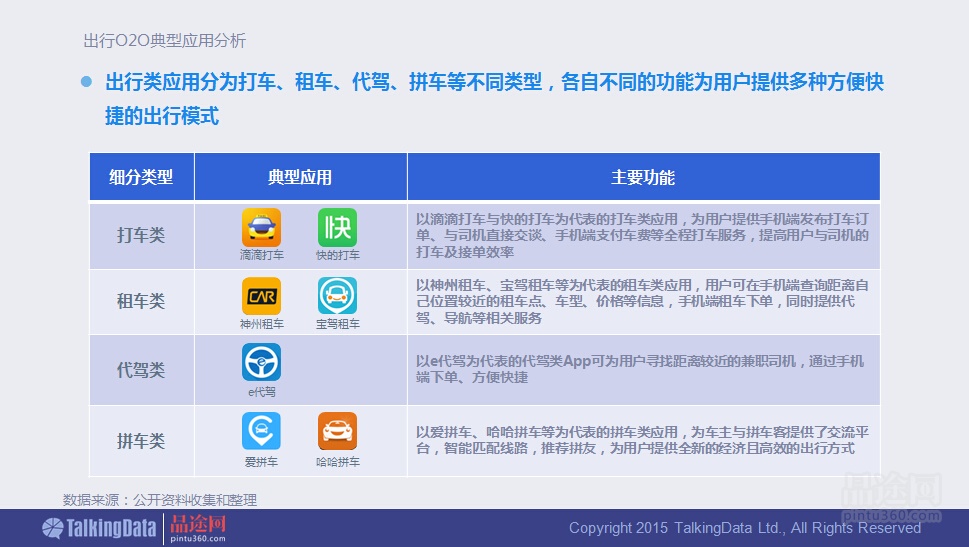969x547 pixels.
Task: Click the 神州租车 caption text
Action: (261, 323)
